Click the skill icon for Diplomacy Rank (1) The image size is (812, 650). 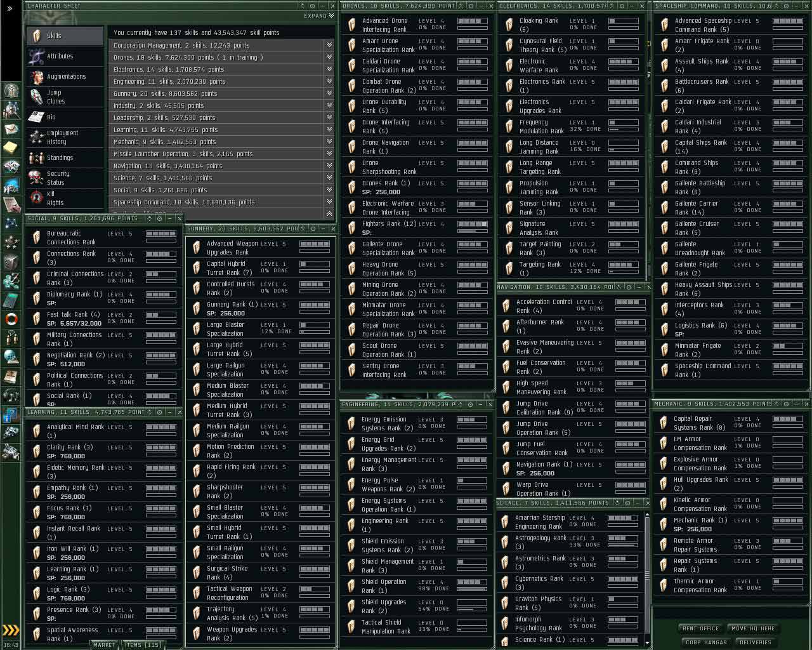point(37,298)
